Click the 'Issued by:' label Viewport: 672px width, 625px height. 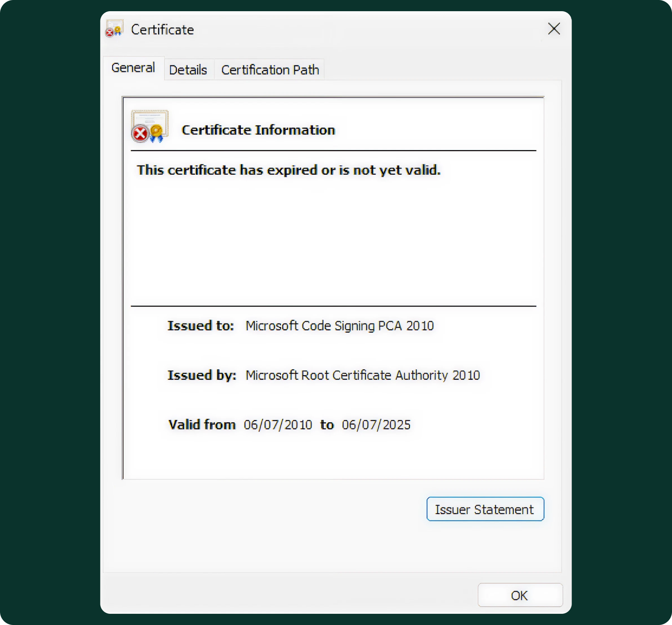pos(202,375)
